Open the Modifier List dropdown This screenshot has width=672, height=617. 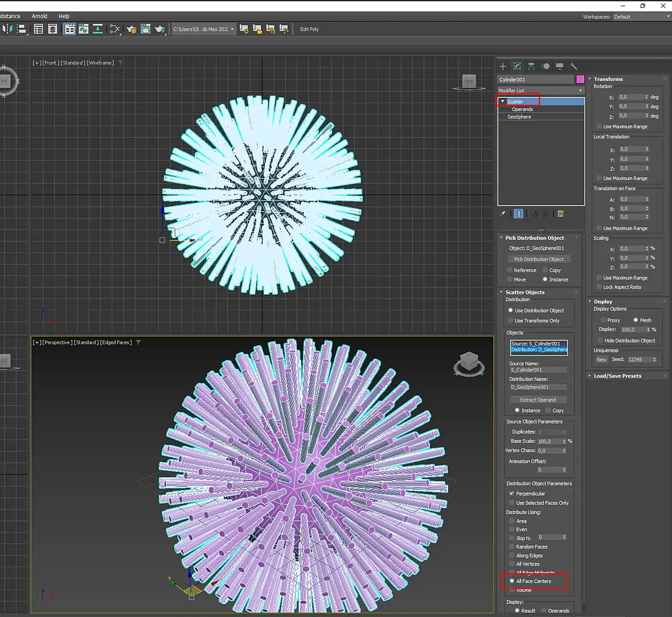point(541,91)
